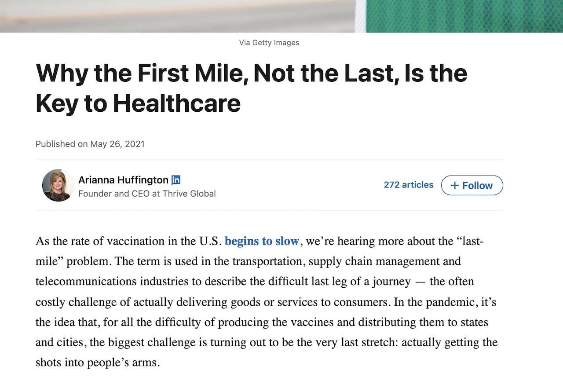Click the LinkedIn badge beside Arianna Huffington
The image size is (563, 392).
[x=176, y=180]
